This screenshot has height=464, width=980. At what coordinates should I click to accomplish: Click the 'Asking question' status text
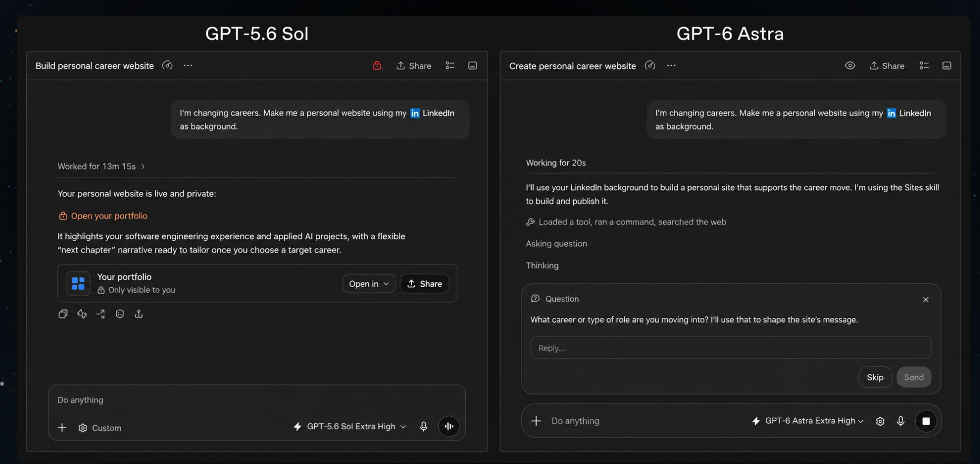(556, 244)
